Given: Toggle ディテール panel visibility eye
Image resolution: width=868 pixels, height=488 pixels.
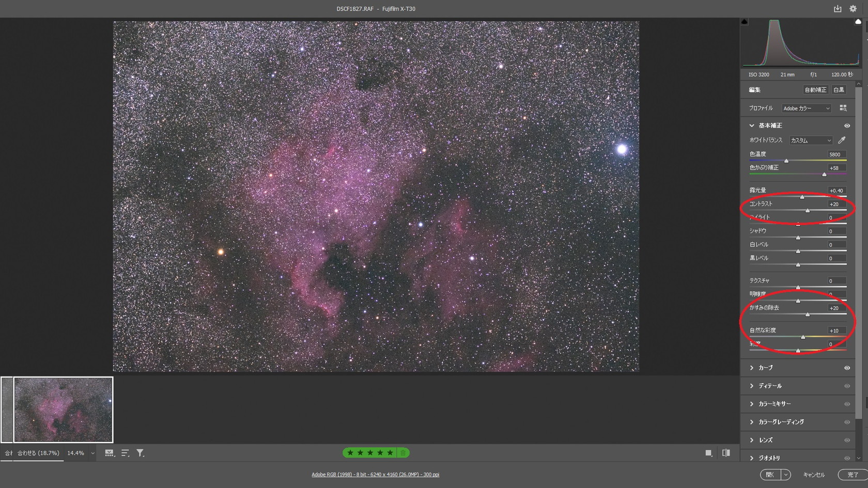Looking at the screenshot, I should click(847, 386).
